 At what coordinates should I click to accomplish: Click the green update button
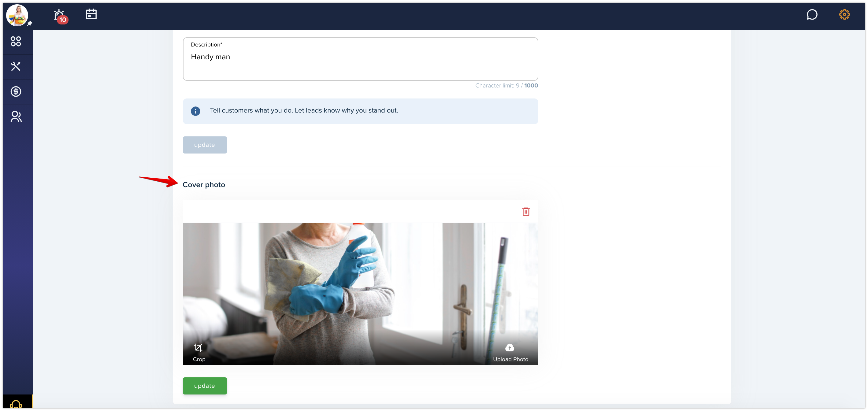(x=205, y=386)
